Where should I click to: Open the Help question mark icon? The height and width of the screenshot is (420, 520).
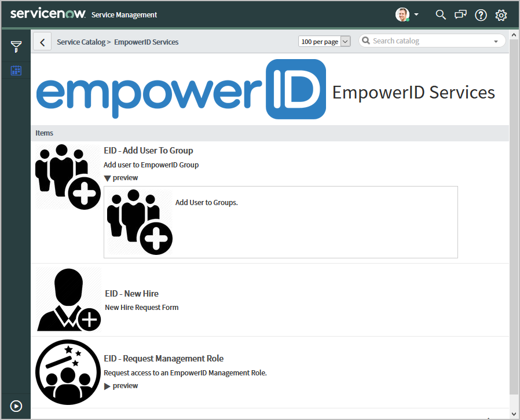(481, 15)
